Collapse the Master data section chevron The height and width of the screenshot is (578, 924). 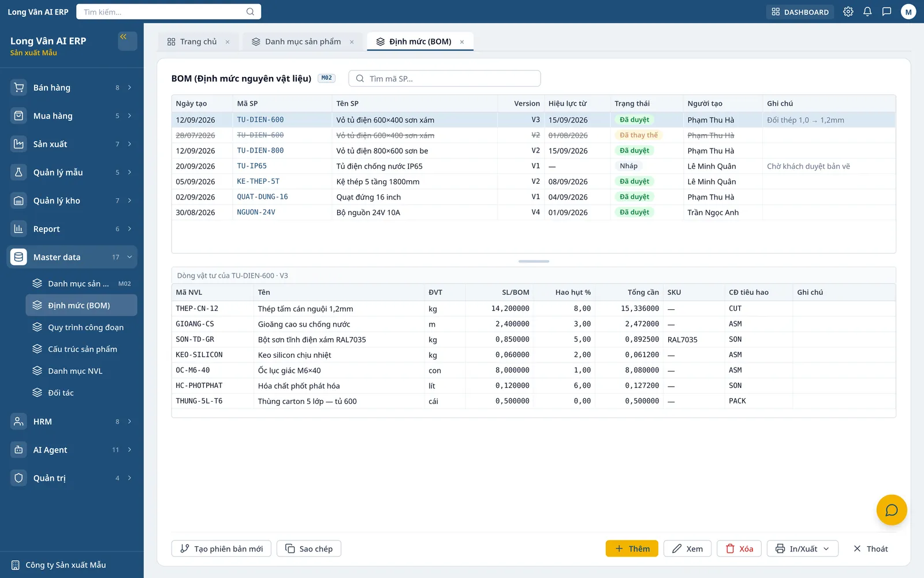[x=129, y=257]
